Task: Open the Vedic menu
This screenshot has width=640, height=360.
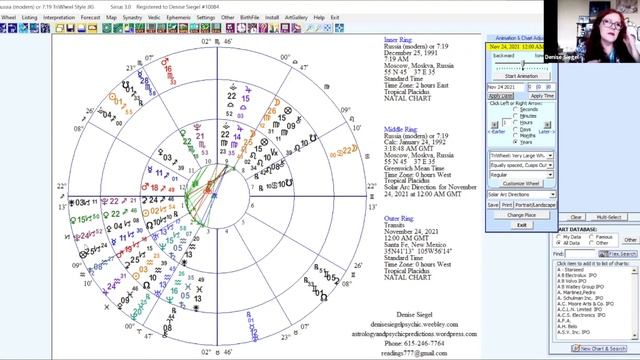Action: tap(154, 18)
